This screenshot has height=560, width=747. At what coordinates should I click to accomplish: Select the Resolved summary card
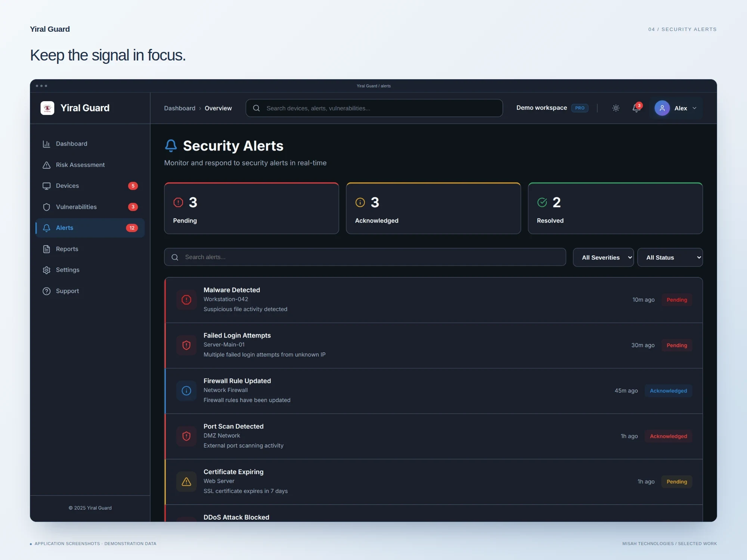click(615, 208)
